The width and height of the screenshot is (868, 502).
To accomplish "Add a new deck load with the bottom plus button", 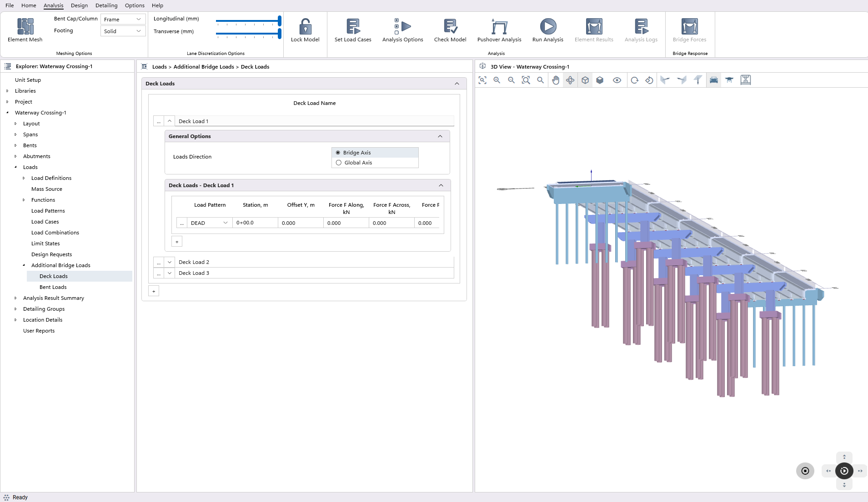I will 154,291.
